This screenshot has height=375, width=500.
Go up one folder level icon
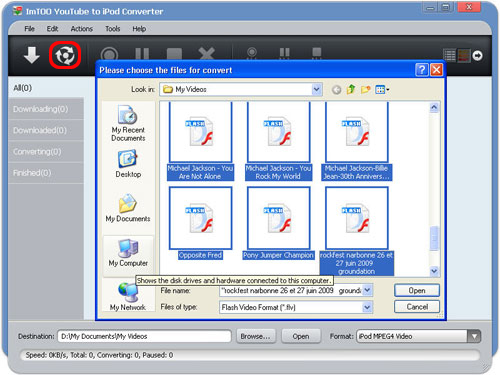351,89
